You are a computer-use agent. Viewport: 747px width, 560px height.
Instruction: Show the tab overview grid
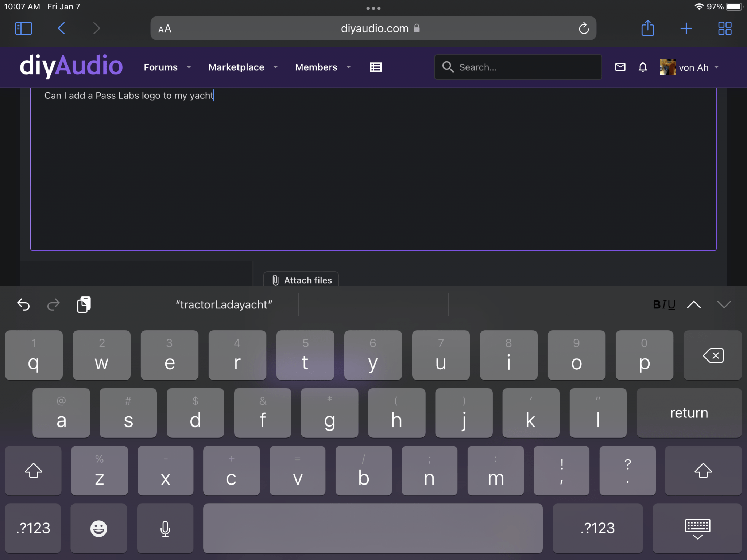(725, 28)
